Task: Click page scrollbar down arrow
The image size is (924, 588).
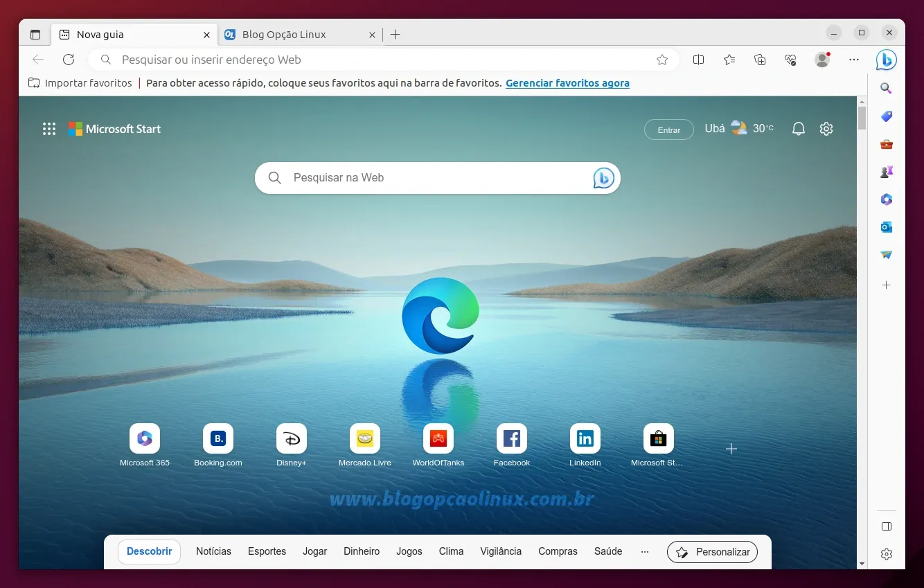Action: (x=862, y=564)
